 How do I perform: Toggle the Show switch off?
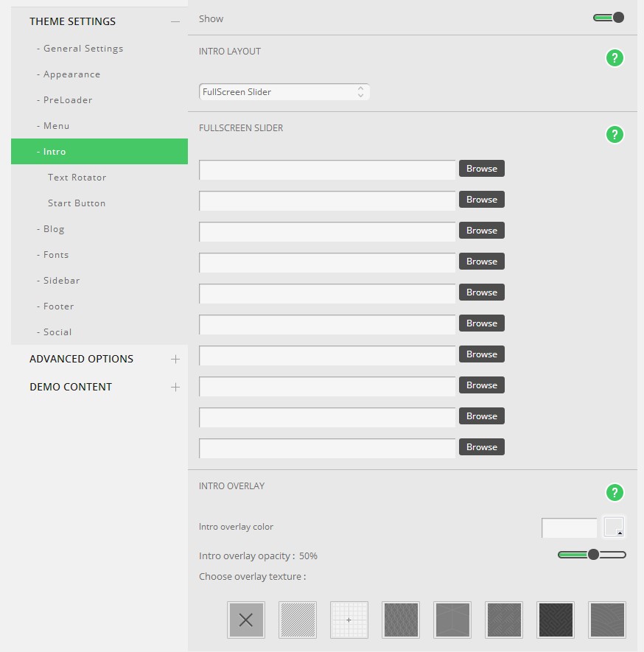tap(609, 18)
